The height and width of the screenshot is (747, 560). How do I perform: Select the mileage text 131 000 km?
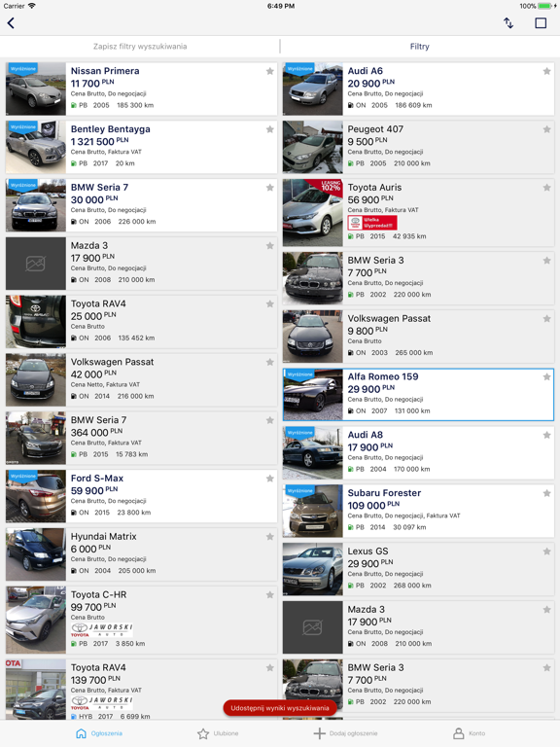click(412, 411)
